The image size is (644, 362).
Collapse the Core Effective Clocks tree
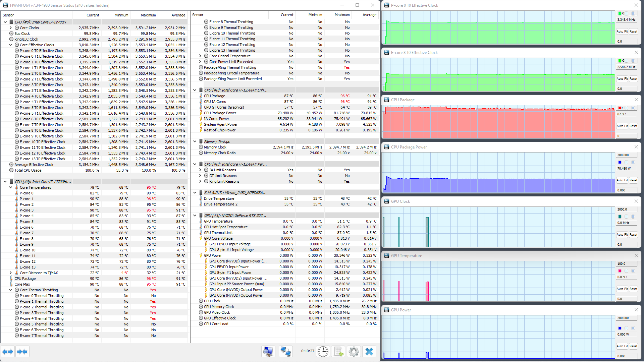coord(11,45)
